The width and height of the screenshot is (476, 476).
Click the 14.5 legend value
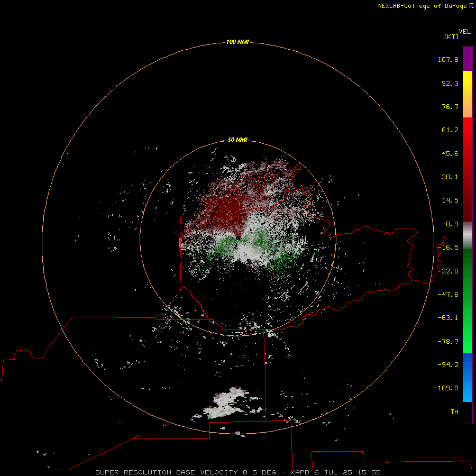point(450,200)
